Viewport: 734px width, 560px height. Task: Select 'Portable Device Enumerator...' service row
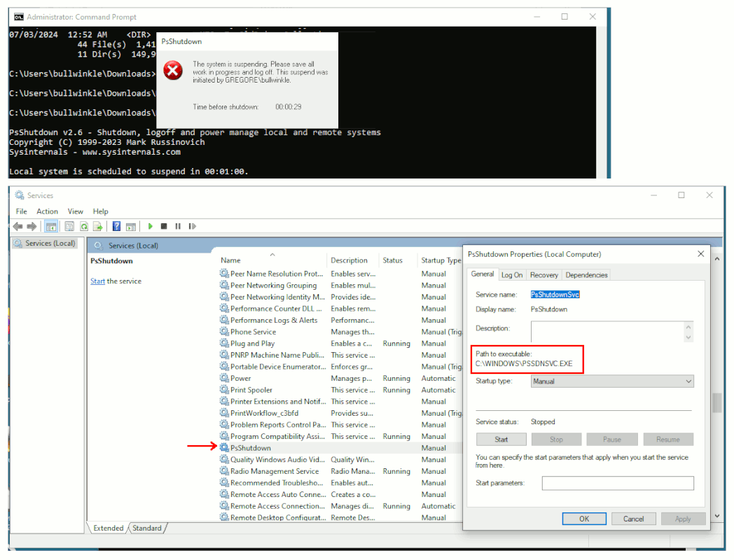(x=341, y=367)
